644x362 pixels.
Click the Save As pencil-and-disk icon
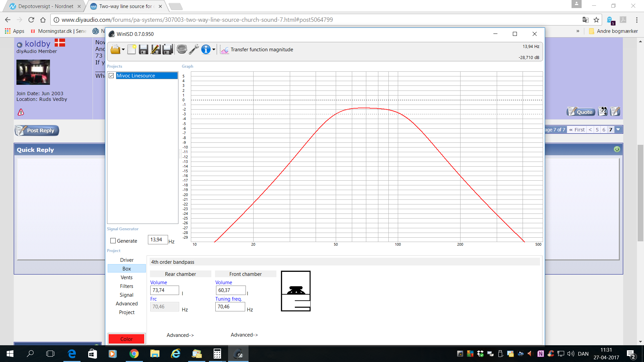[156, 50]
